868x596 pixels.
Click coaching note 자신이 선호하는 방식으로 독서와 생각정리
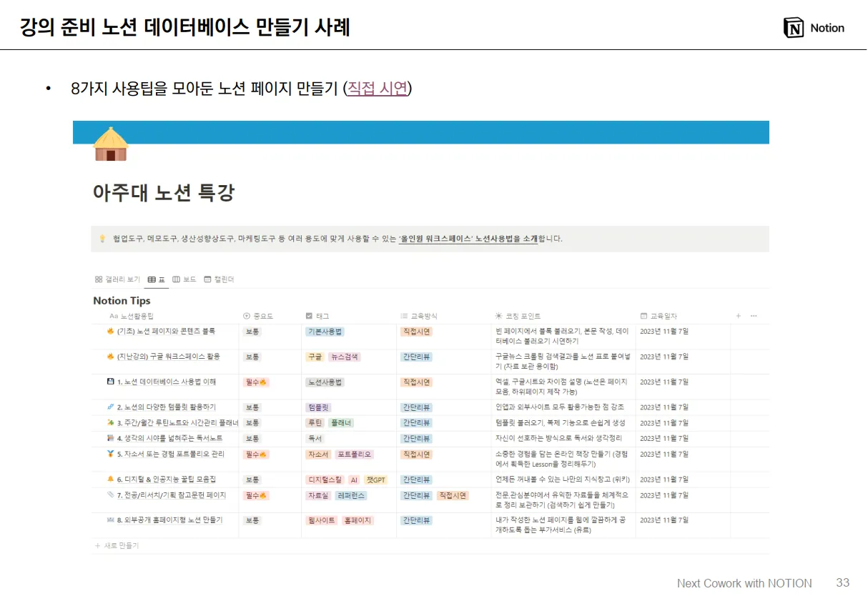(x=558, y=439)
